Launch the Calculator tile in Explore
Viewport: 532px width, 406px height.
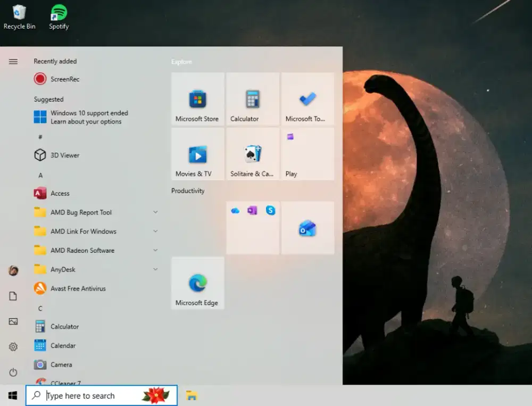(x=252, y=99)
